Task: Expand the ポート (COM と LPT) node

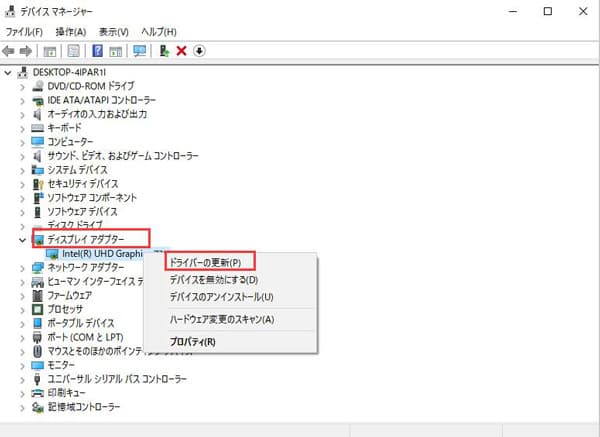Action: pyautogui.click(x=22, y=338)
